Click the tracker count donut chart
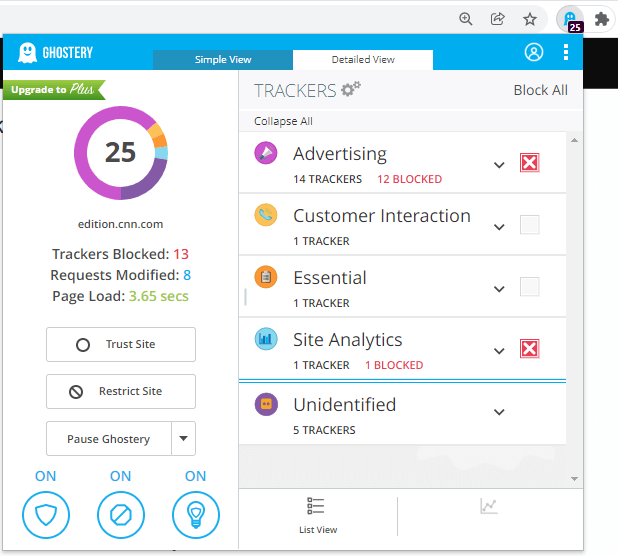Viewport: 618px width, 556px height. 121,153
